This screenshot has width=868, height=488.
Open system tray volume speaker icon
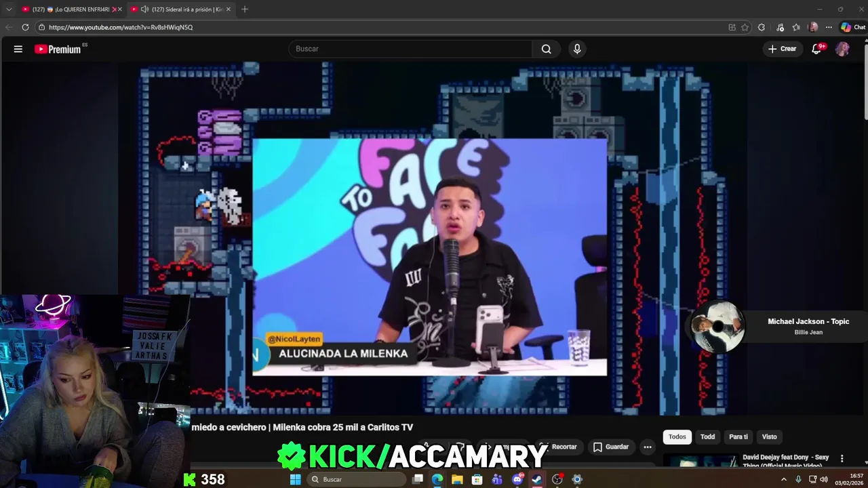[x=824, y=479]
